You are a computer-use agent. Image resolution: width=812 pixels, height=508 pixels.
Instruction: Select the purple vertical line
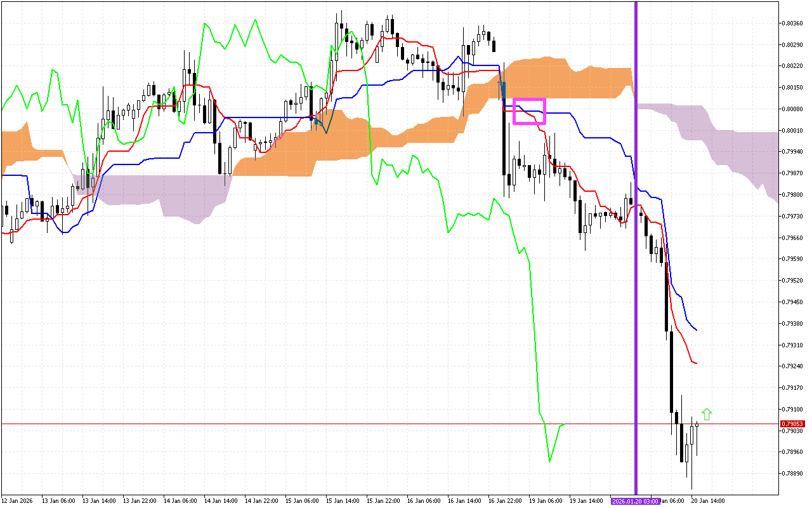pos(636,254)
